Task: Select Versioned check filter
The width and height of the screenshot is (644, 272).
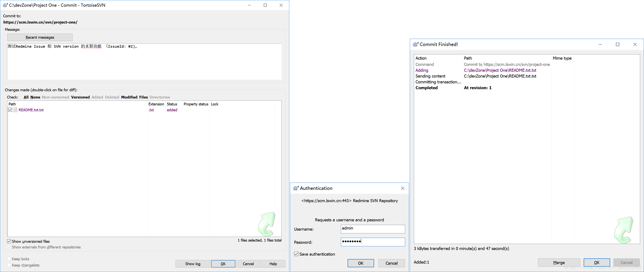Action: 80,97
